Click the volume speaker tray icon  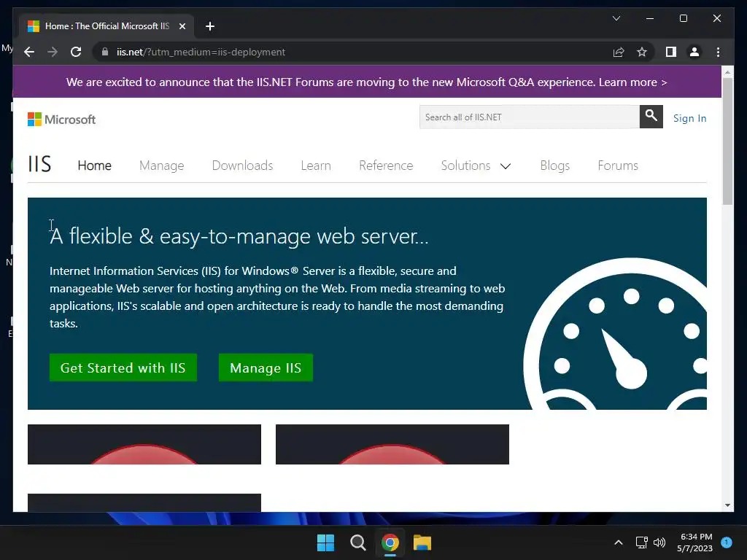coord(659,542)
